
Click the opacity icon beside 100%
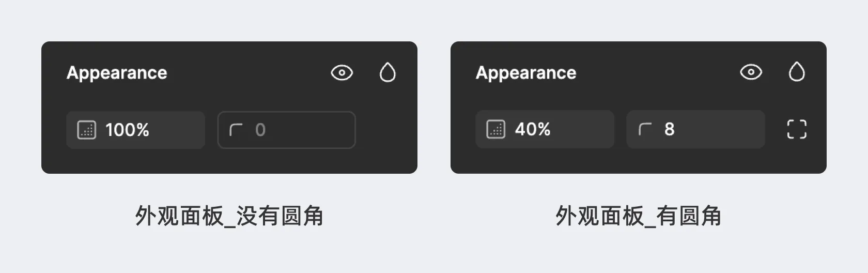point(86,130)
